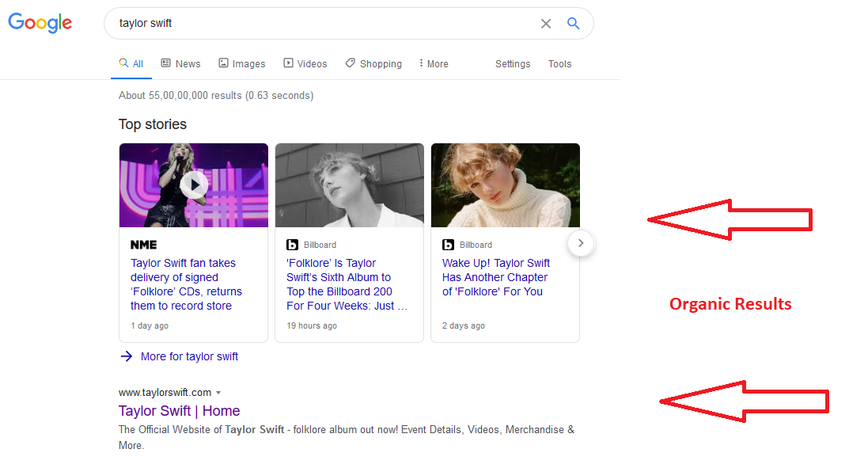
Task: Open the grayscale Billboard Folklore story image
Action: click(x=349, y=185)
